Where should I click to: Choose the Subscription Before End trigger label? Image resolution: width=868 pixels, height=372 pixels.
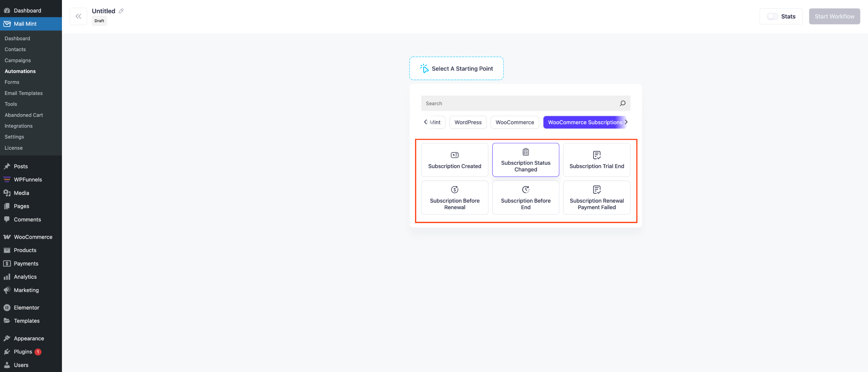(x=526, y=204)
